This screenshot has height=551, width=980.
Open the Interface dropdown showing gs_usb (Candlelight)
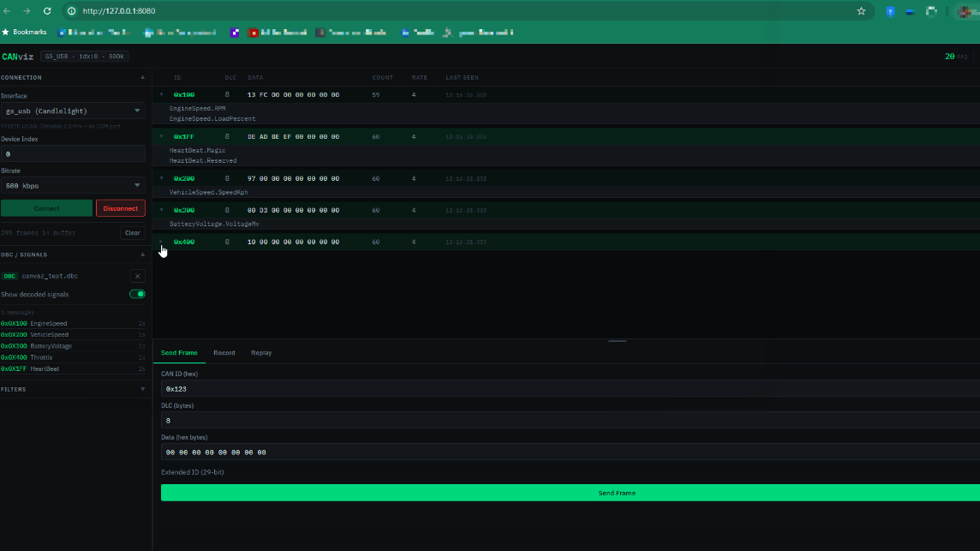75,111
